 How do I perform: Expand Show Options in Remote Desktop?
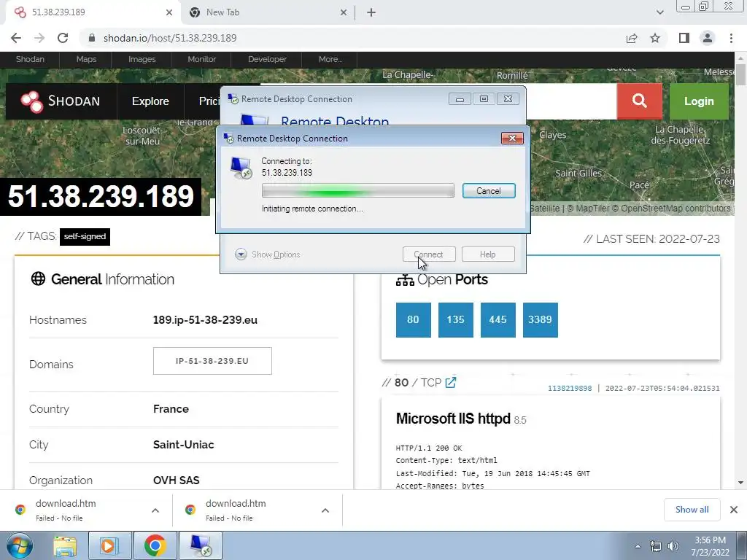(x=268, y=254)
